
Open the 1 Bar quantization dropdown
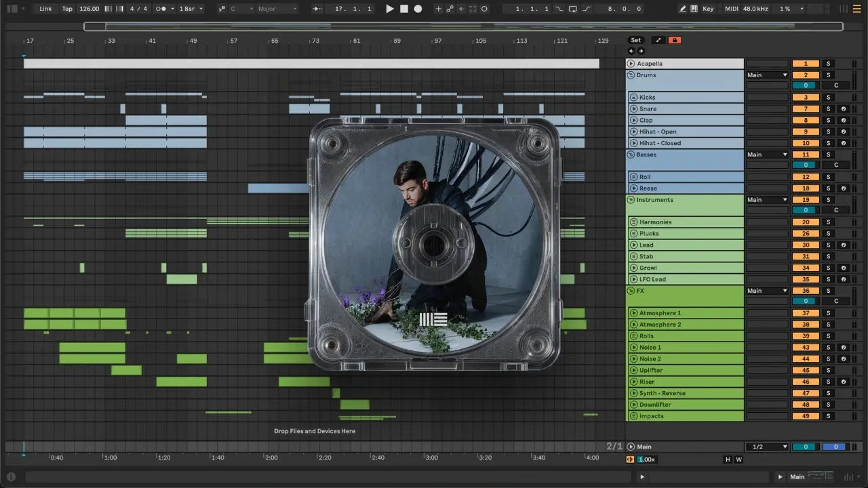coord(191,9)
